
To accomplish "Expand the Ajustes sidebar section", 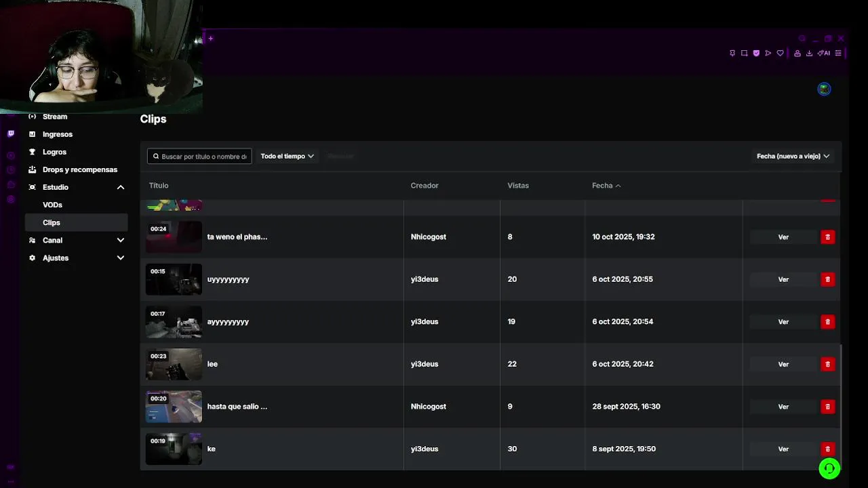I will [121, 258].
